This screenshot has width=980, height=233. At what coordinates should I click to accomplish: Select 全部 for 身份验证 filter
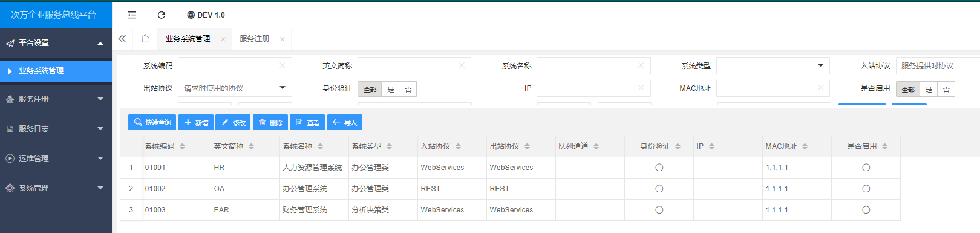(x=370, y=89)
